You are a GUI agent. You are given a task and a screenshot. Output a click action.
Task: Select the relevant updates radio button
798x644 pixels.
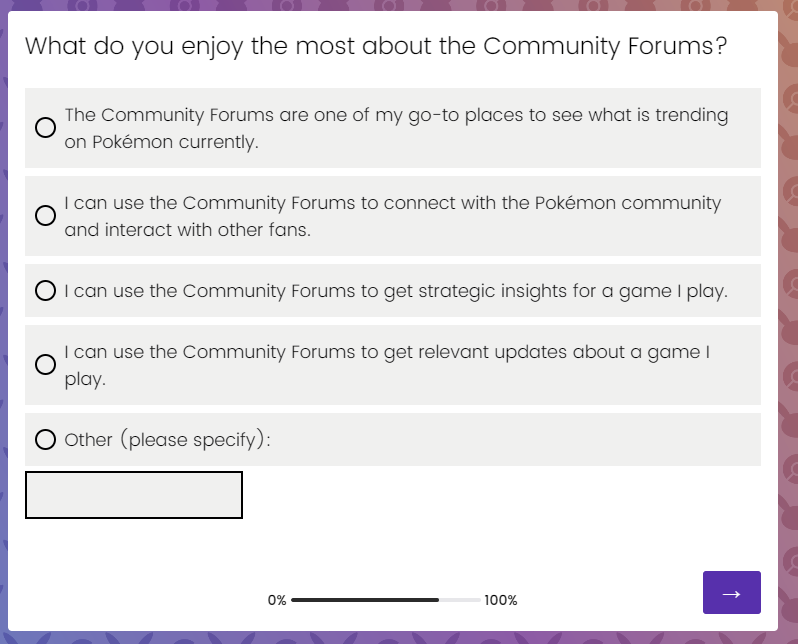pos(45,365)
